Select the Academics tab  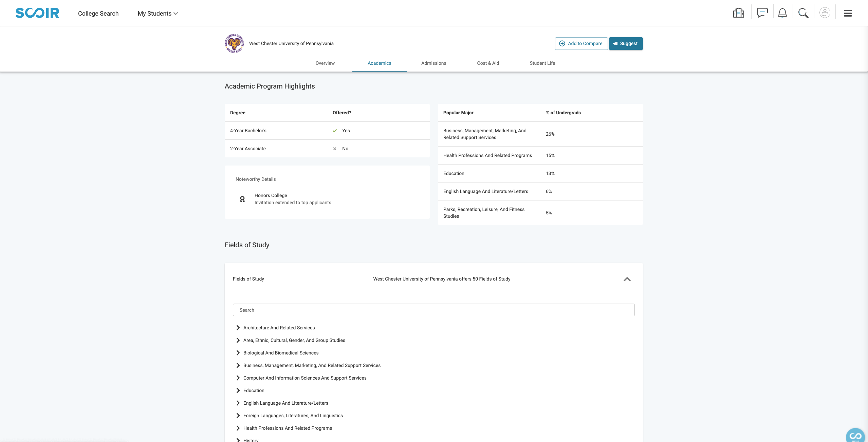tap(380, 63)
